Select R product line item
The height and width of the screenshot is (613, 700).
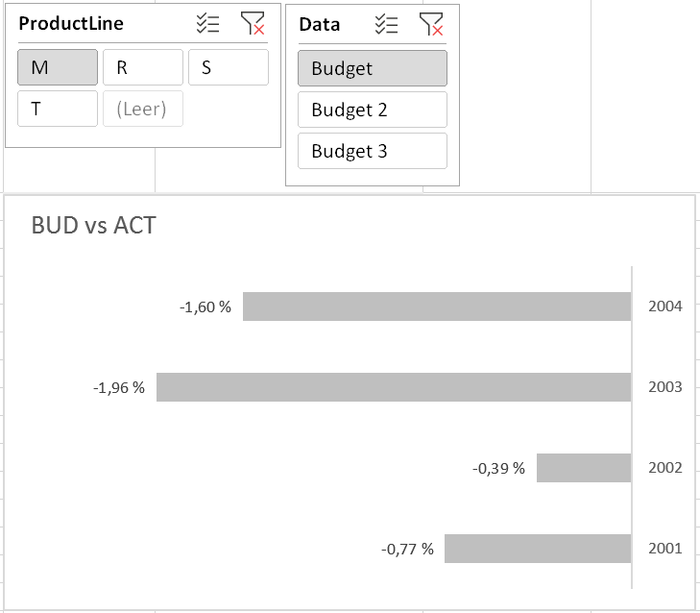142,67
